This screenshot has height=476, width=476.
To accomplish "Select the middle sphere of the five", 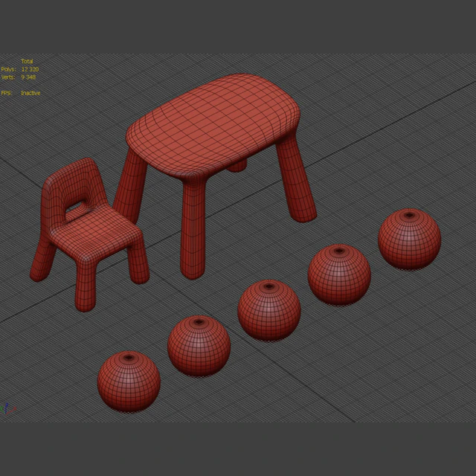I will click(x=269, y=310).
